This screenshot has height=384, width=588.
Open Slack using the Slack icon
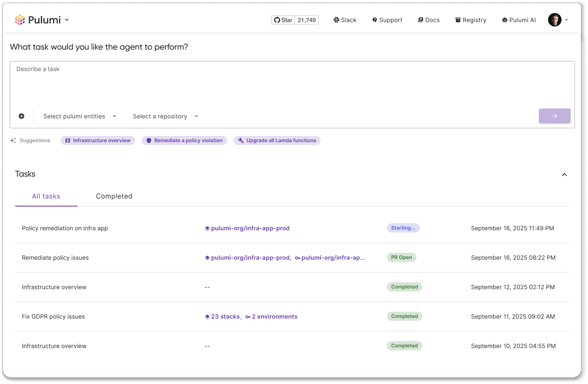coord(336,20)
